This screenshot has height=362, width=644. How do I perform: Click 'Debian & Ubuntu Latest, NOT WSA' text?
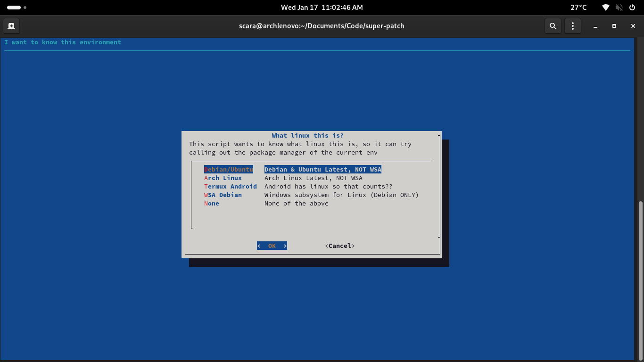tap(323, 169)
